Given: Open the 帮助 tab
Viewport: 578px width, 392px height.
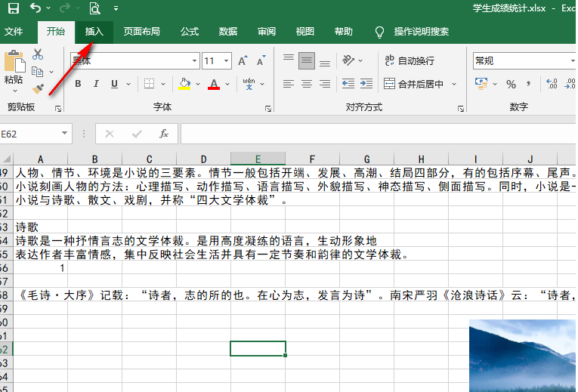Looking at the screenshot, I should [343, 32].
